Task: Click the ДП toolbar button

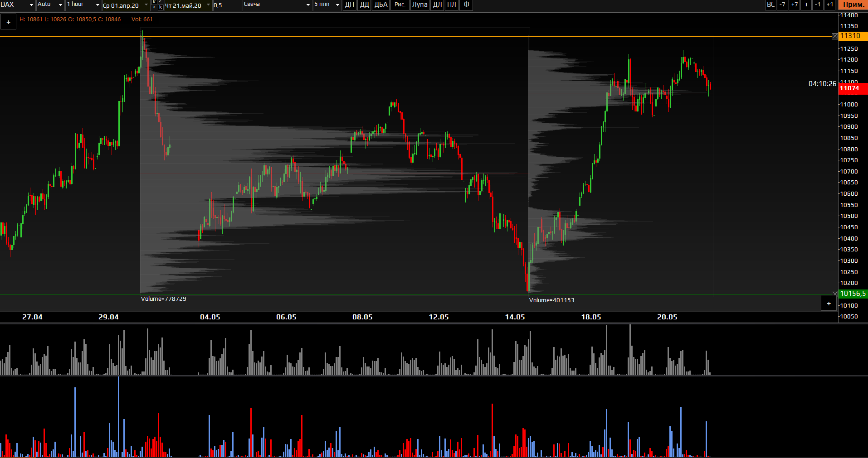Action: tap(349, 5)
